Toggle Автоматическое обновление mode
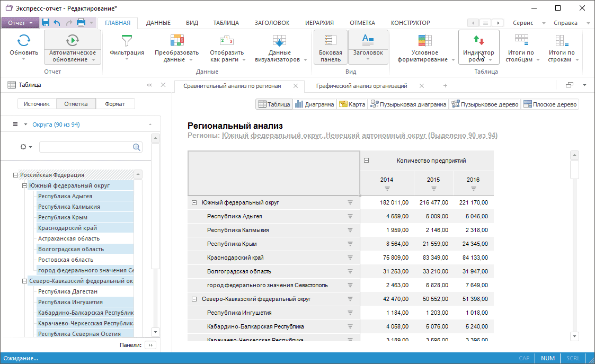This screenshot has height=364, width=595. coord(73,41)
